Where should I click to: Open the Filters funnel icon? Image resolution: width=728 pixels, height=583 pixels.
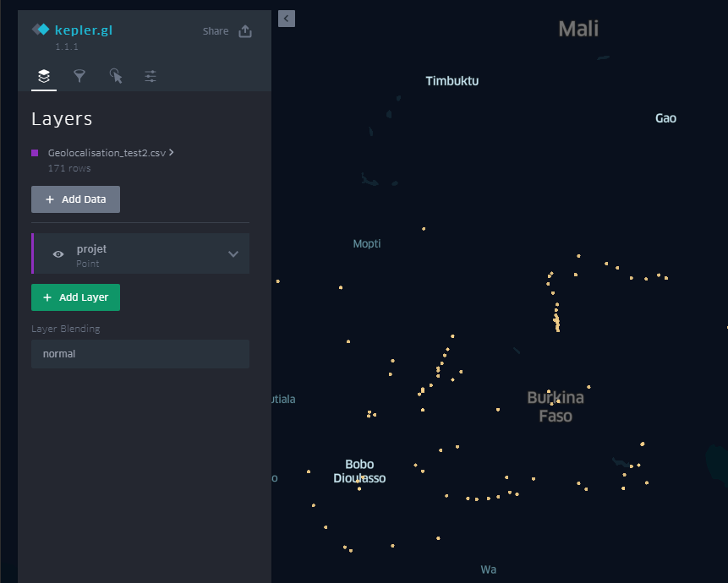[x=79, y=76]
